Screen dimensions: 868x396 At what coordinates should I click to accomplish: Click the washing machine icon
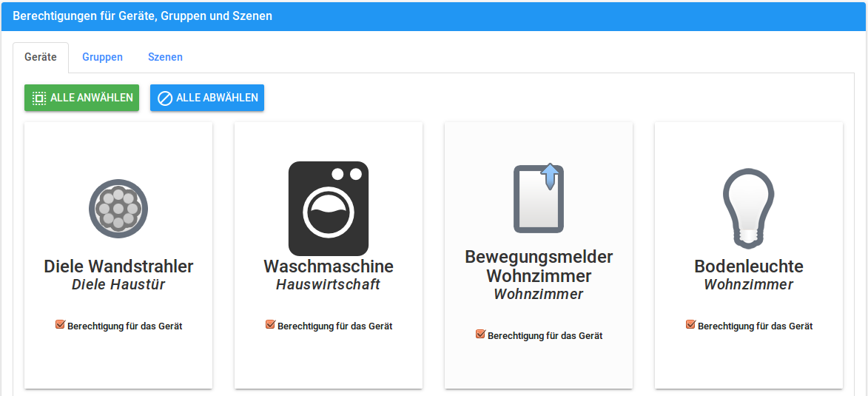pos(329,209)
